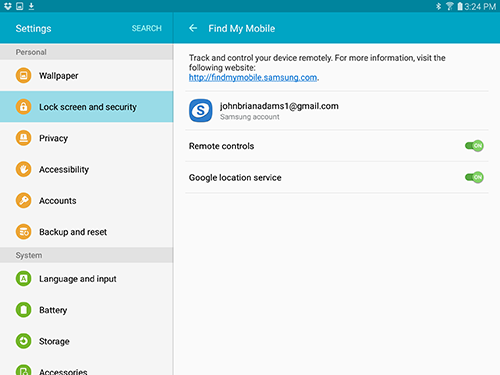Open Battery settings
500x375 pixels.
pyautogui.click(x=87, y=310)
